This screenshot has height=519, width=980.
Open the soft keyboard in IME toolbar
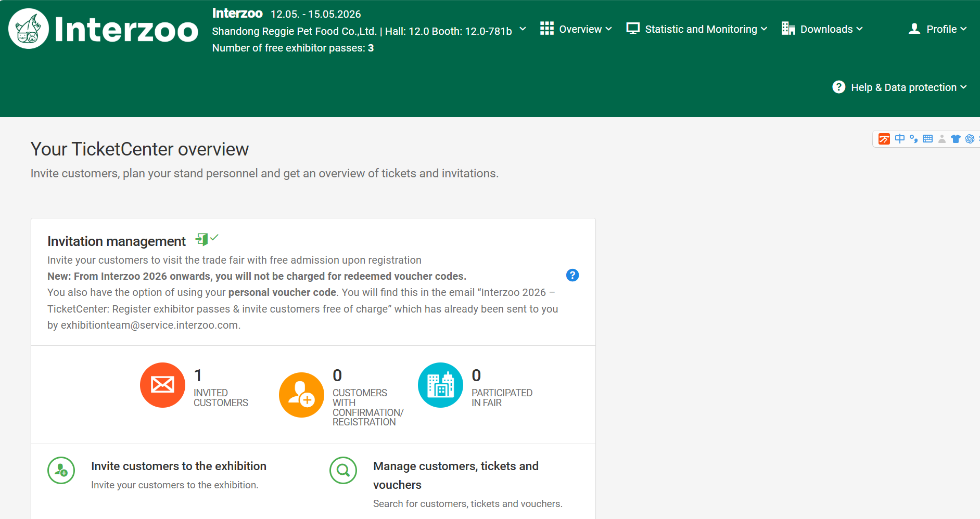tap(927, 139)
